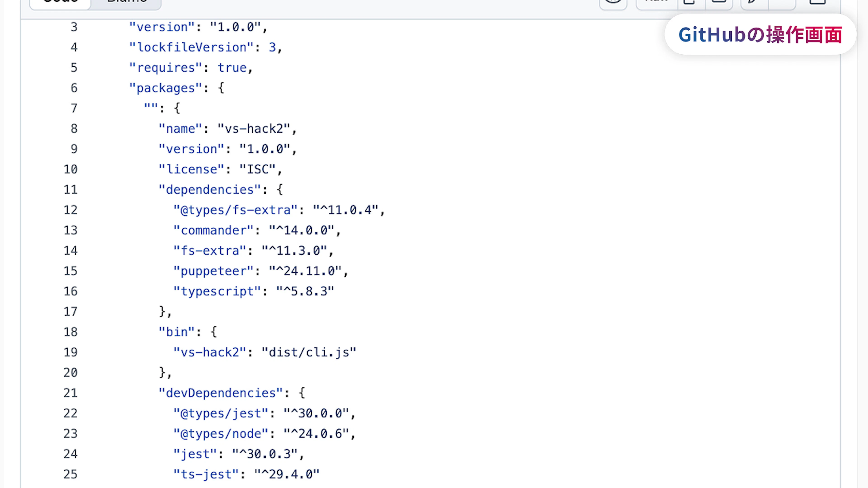868x488 pixels.
Task: Select line number 11 in the gutter
Action: (71, 190)
